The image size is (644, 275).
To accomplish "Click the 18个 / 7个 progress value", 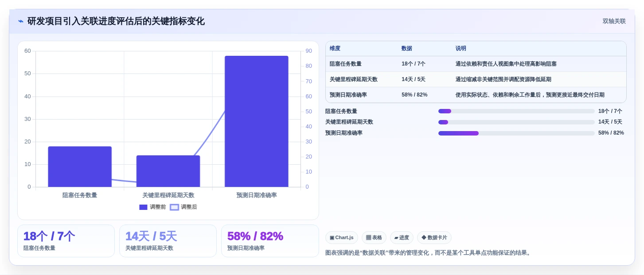I will [610, 111].
